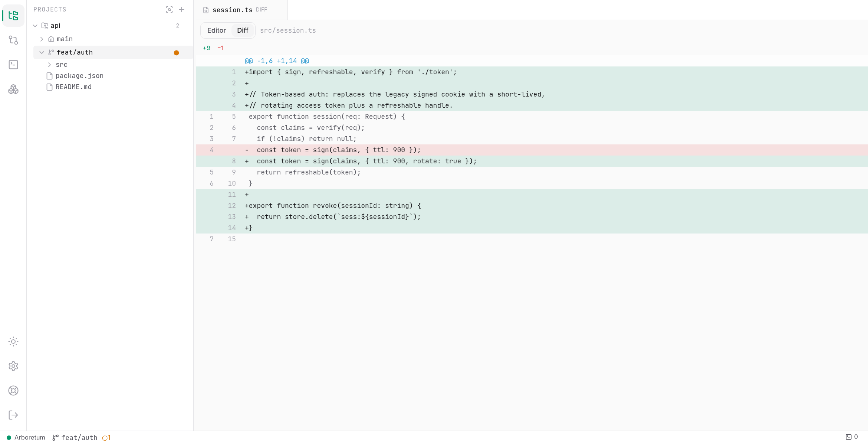
Task: Open the project tree sidebar icon
Action: pyautogui.click(x=13, y=16)
